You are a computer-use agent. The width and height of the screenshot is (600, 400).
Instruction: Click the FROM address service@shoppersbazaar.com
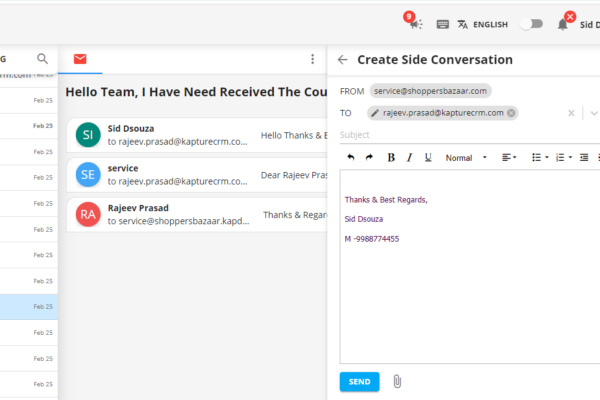tap(430, 91)
